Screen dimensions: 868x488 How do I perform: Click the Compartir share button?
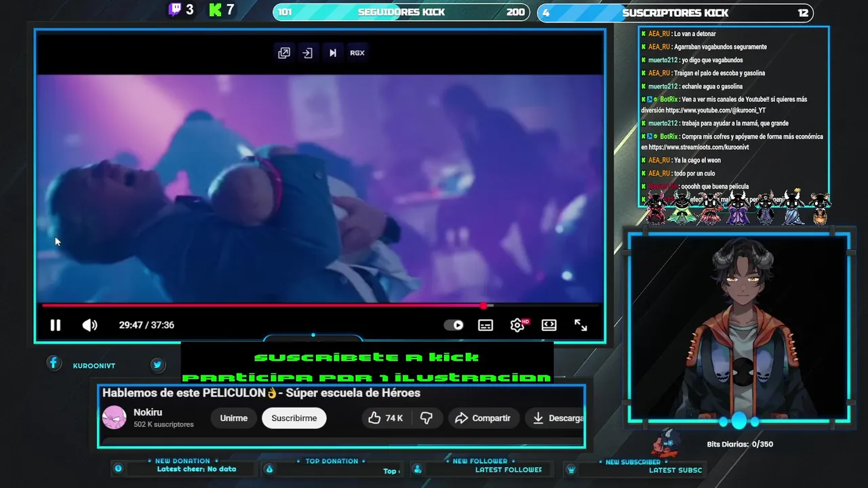click(x=483, y=418)
